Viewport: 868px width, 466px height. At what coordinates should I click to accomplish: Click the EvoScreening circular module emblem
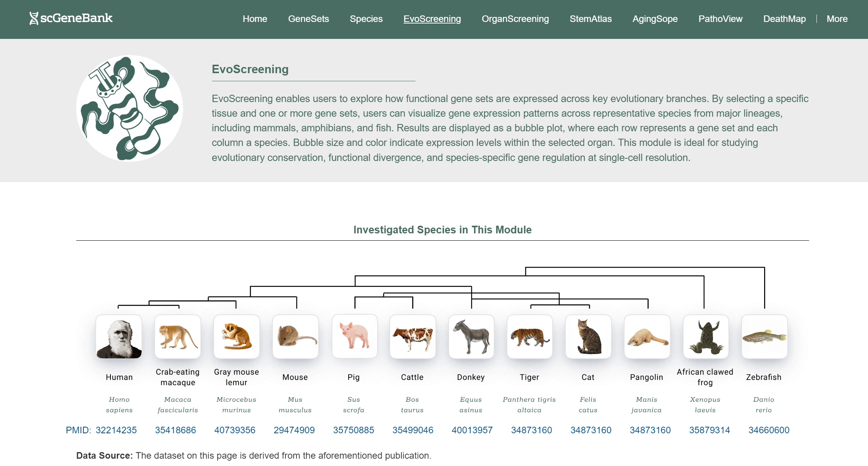point(129,108)
